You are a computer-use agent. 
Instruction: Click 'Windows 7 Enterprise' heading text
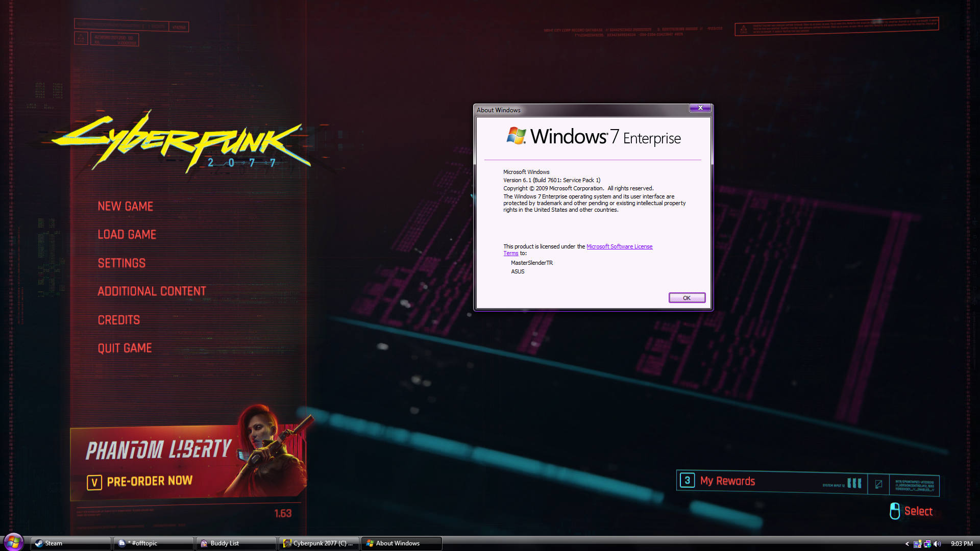point(605,137)
